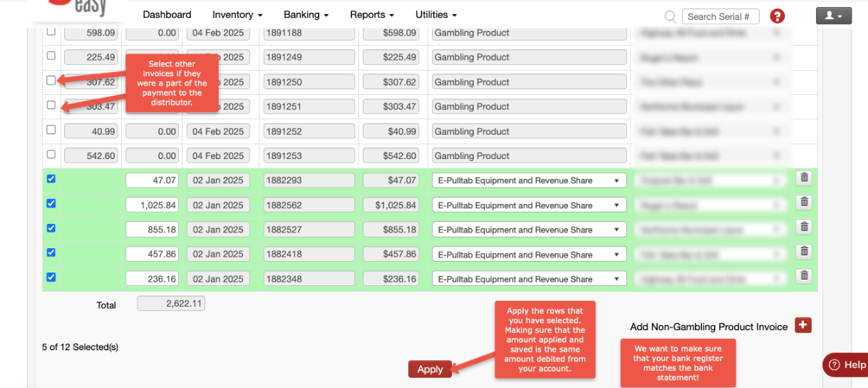868x388 pixels.
Task: Open the Banking menu
Action: tap(306, 14)
